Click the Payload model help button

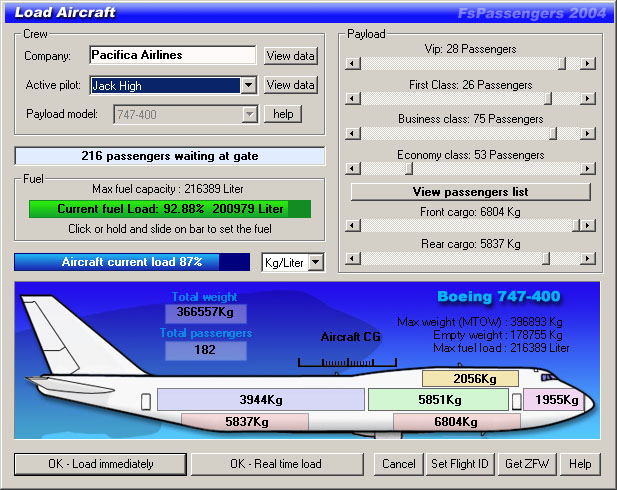click(283, 114)
